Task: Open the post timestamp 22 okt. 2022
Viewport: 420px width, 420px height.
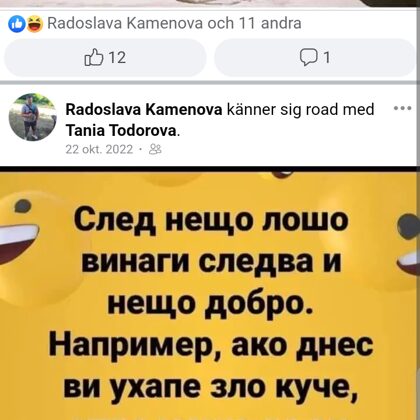Action: tap(99, 149)
